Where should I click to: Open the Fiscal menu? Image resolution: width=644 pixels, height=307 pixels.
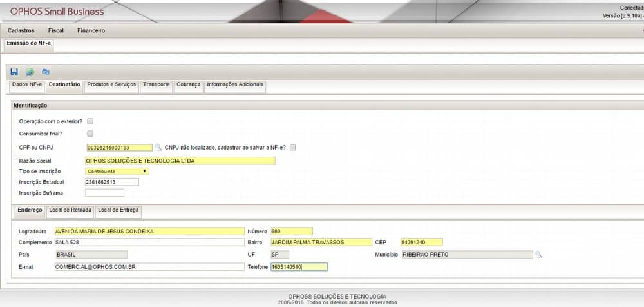pyautogui.click(x=56, y=30)
